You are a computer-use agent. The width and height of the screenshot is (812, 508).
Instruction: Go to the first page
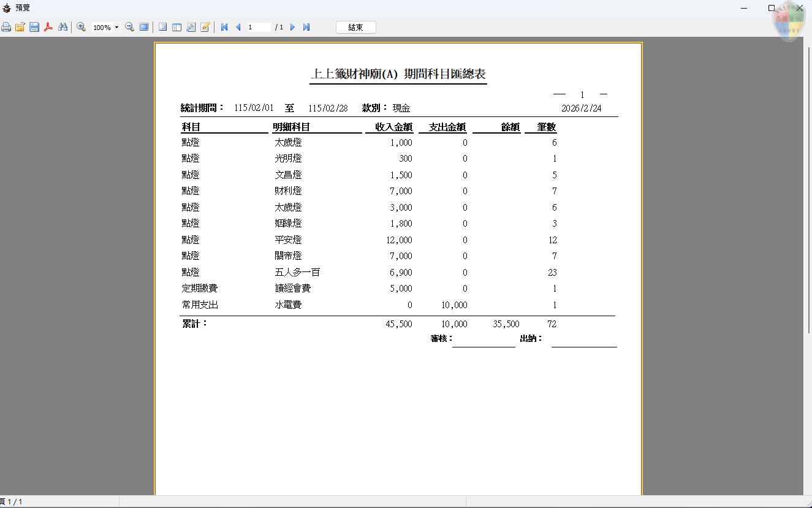click(224, 27)
